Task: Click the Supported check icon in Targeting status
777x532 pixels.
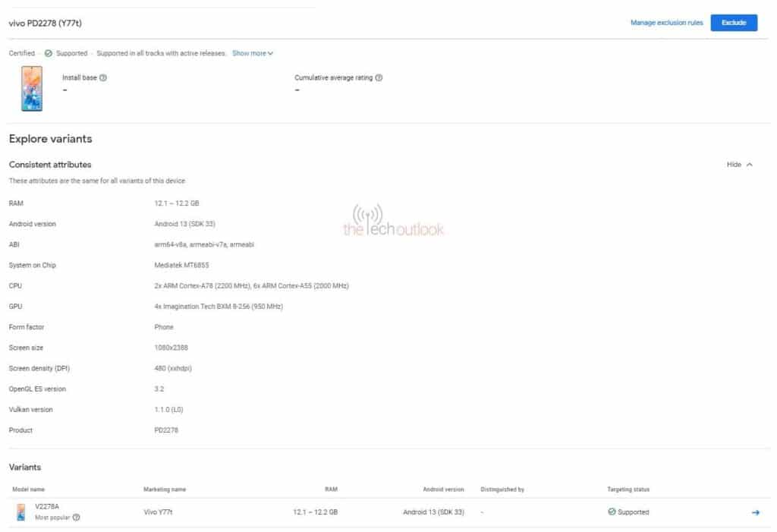Action: [612, 512]
